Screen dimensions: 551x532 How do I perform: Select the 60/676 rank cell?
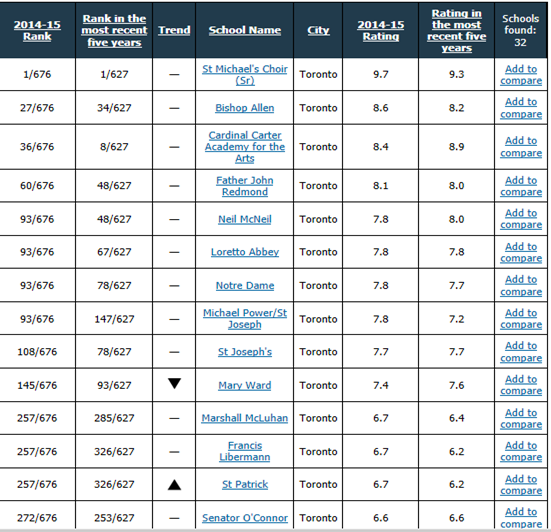pyautogui.click(x=37, y=186)
